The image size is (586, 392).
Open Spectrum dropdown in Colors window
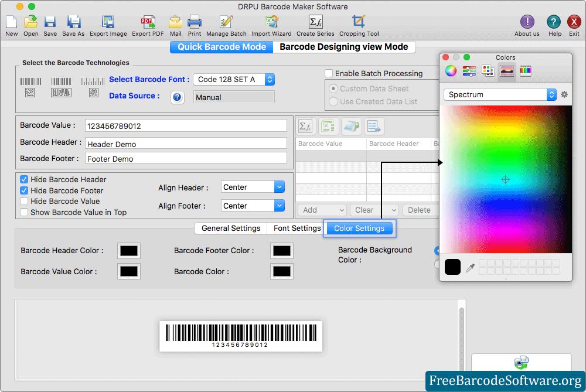[500, 94]
